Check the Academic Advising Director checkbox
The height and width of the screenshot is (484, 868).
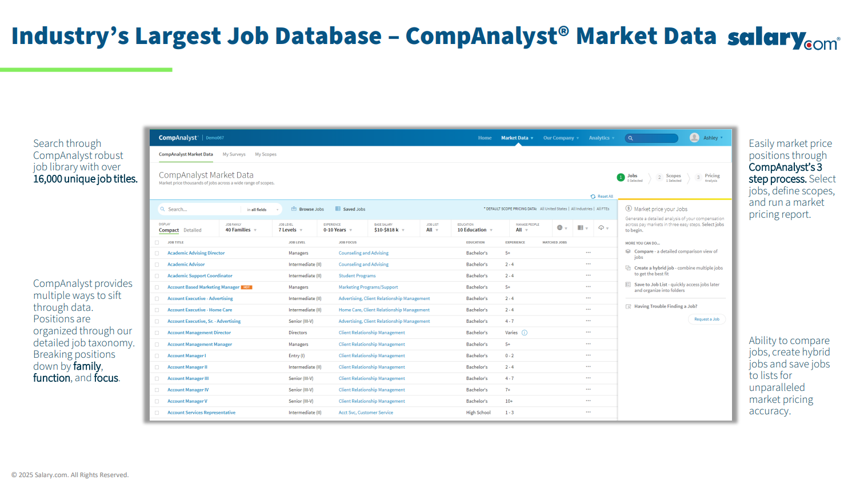point(157,253)
